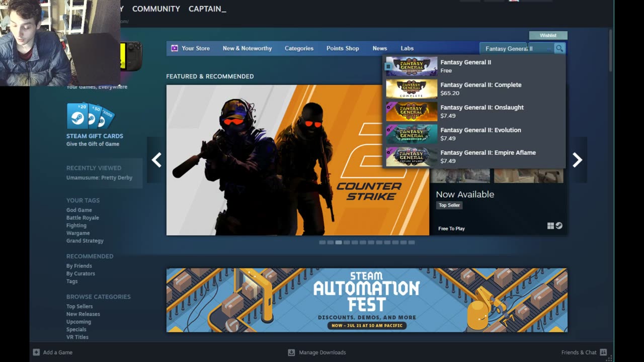The image size is (644, 362).
Task: Click the Fighting tag
Action: coord(76,225)
